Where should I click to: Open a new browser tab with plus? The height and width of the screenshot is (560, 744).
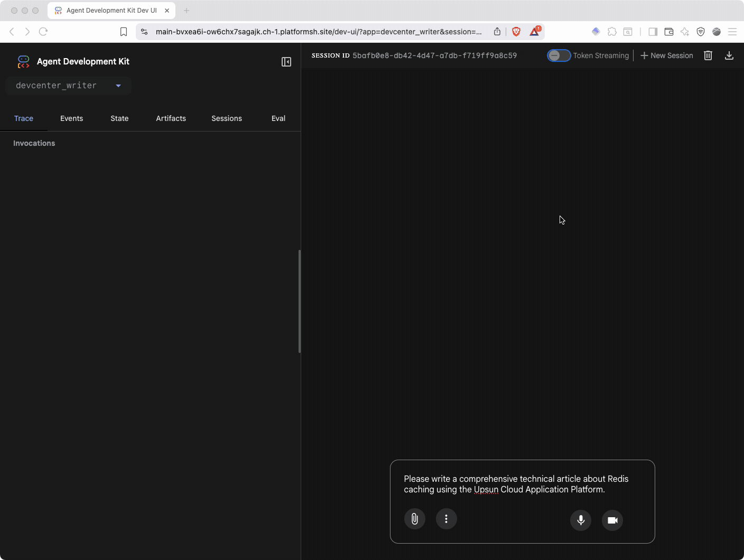pos(187,11)
